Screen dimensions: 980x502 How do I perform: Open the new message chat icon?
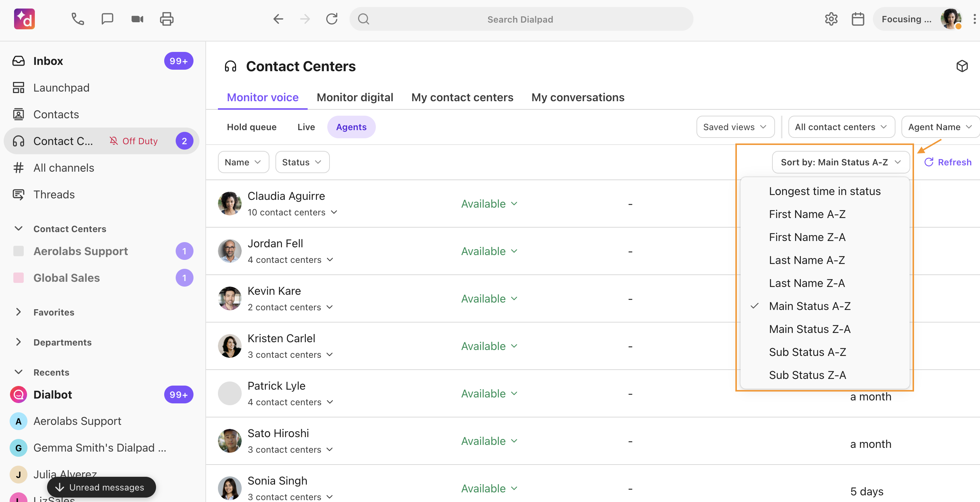click(107, 19)
